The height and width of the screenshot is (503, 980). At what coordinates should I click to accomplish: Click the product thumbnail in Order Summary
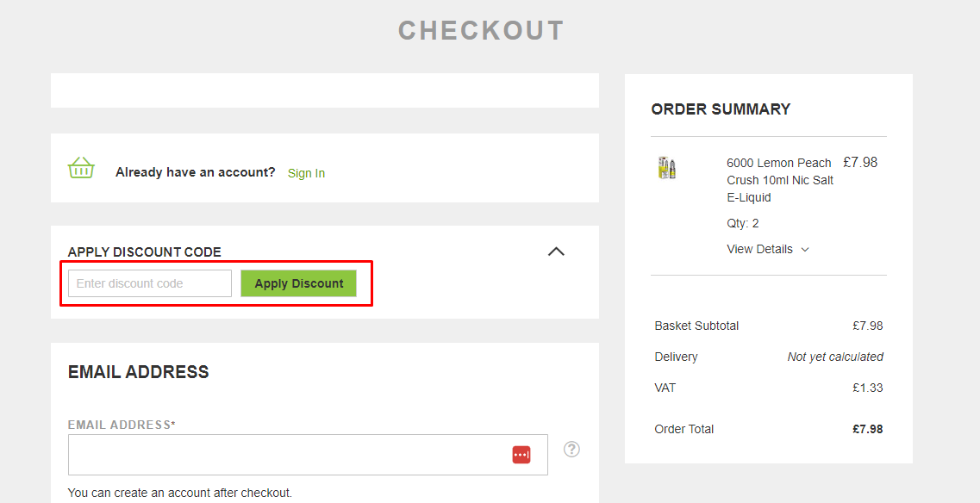pos(666,167)
